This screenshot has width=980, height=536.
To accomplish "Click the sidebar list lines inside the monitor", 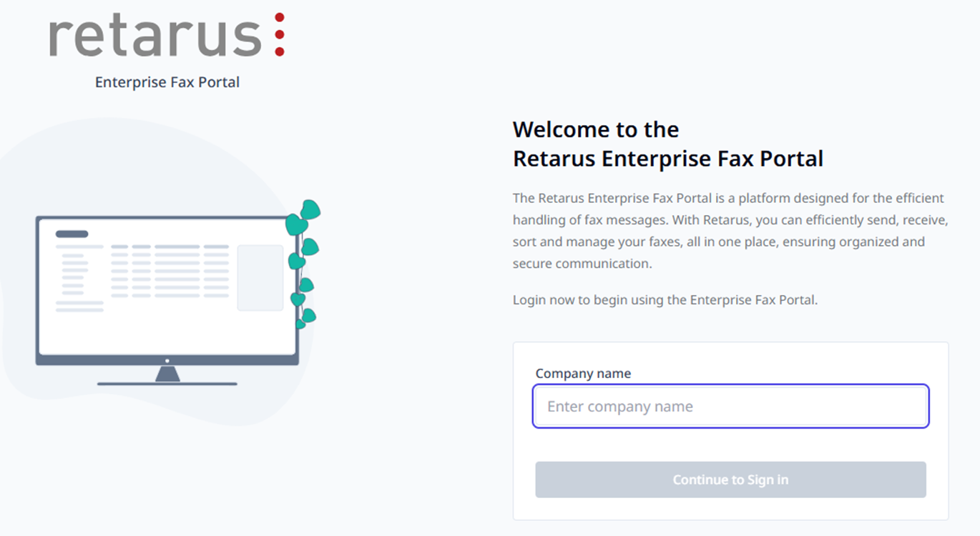I will (x=74, y=274).
